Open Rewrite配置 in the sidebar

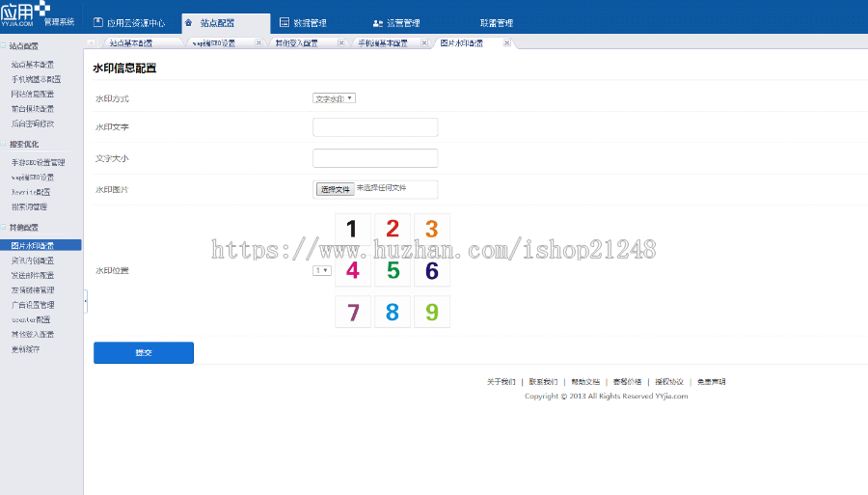coord(31,192)
